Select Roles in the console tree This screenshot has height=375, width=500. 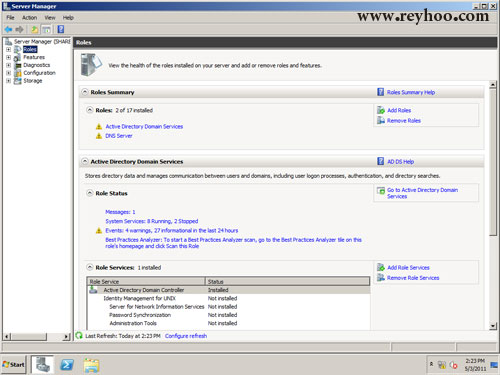30,49
